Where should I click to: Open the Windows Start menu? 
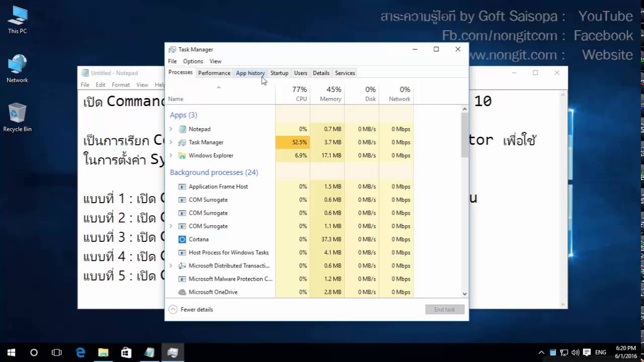tap(11, 352)
